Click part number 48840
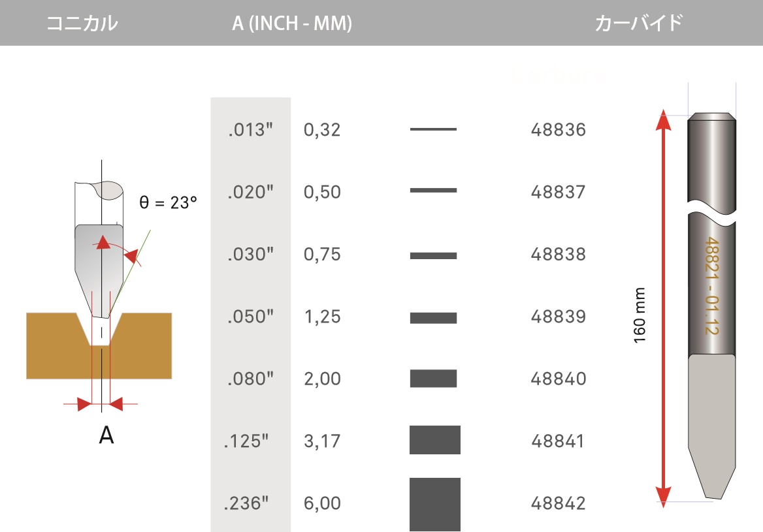Screen dimensions: 763x532 (559, 379)
